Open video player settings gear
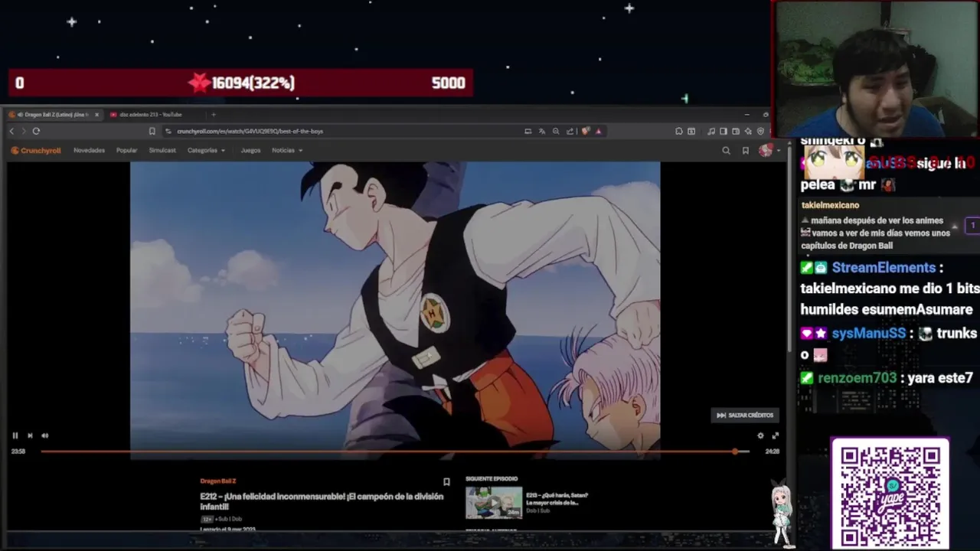 click(760, 435)
